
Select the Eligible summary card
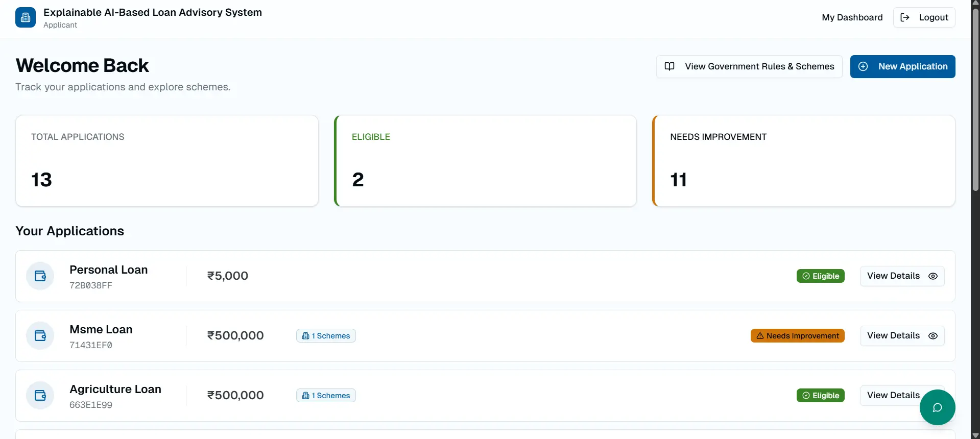tap(485, 161)
